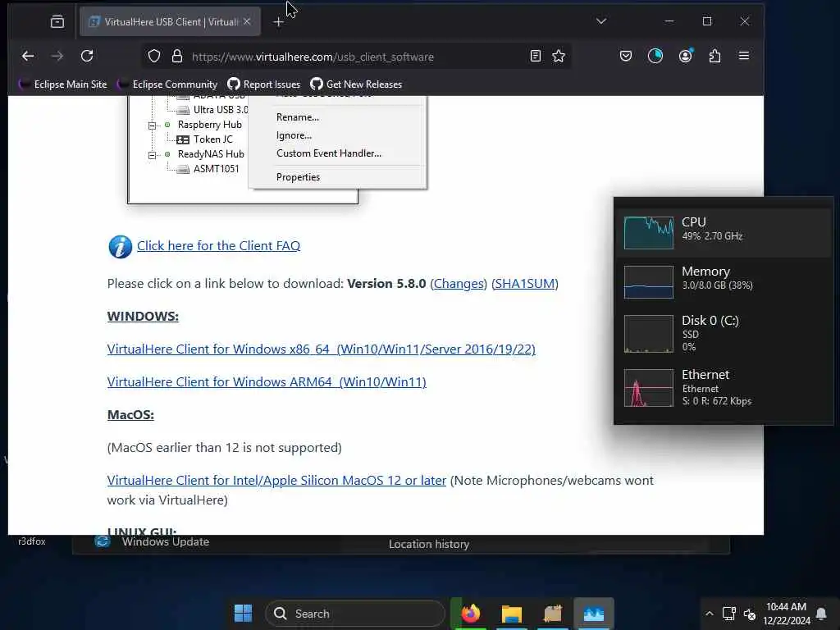This screenshot has height=630, width=840.
Task: Open Report Issues GitHub bookmark
Action: [263, 84]
